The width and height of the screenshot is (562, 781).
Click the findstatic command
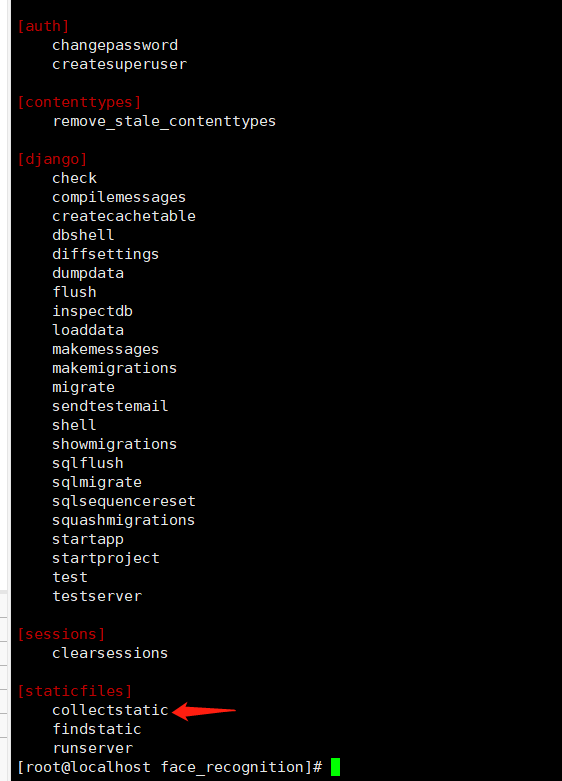click(x=97, y=729)
